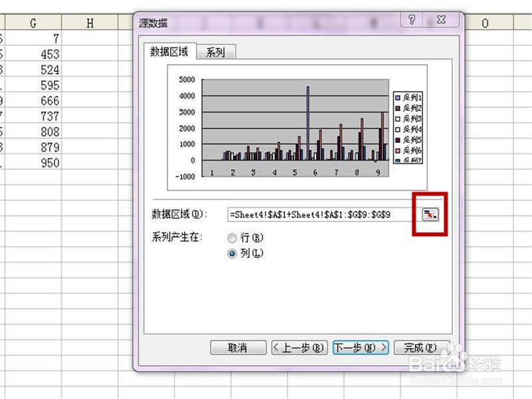This screenshot has width=532, height=399.
Task: Close the 源数据 dialog
Action: pyautogui.click(x=441, y=20)
